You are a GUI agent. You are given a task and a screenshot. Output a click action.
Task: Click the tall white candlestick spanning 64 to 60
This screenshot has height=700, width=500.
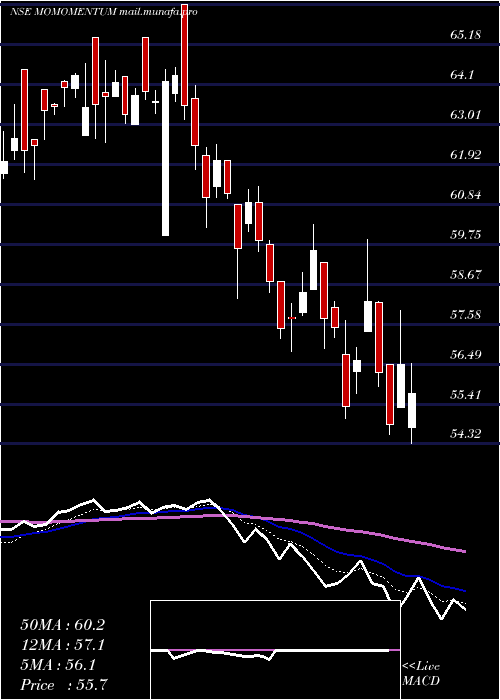[x=166, y=158]
